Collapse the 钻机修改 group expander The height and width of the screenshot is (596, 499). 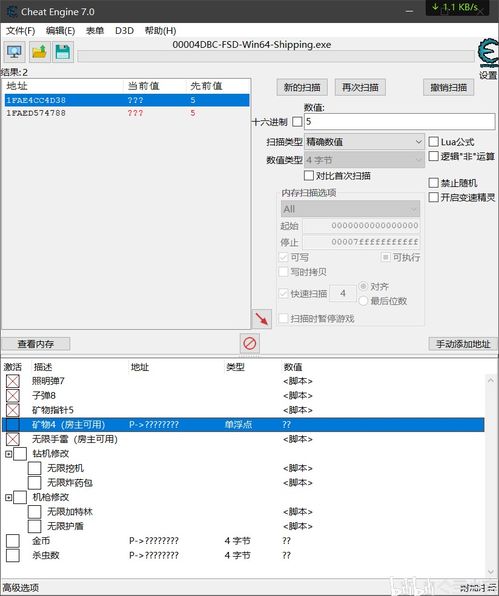point(9,454)
